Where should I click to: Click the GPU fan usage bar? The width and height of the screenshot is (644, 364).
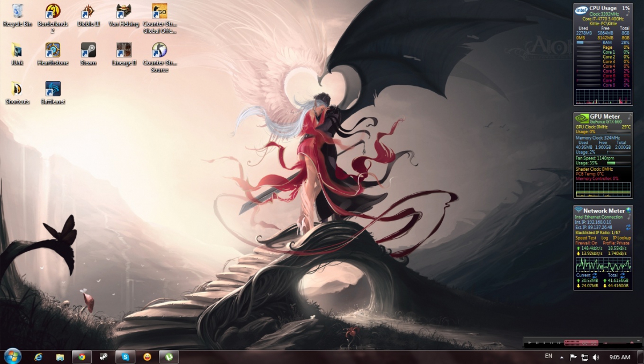pos(618,163)
